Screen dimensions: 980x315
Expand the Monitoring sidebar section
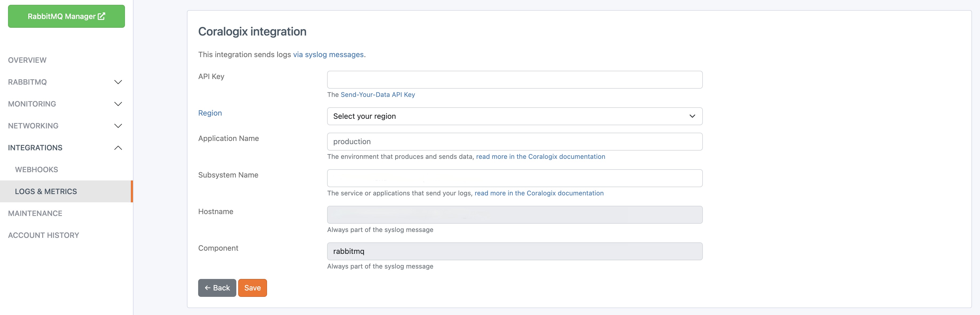pos(66,104)
